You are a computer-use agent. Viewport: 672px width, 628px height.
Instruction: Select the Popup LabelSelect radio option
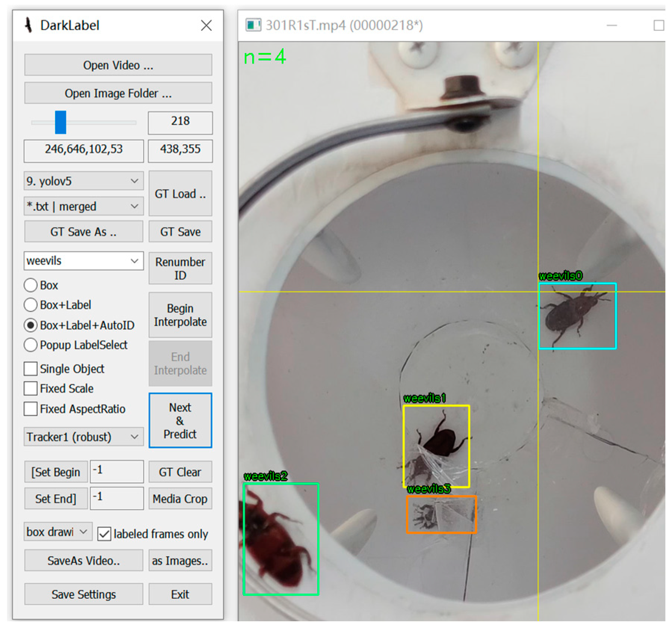coord(31,345)
